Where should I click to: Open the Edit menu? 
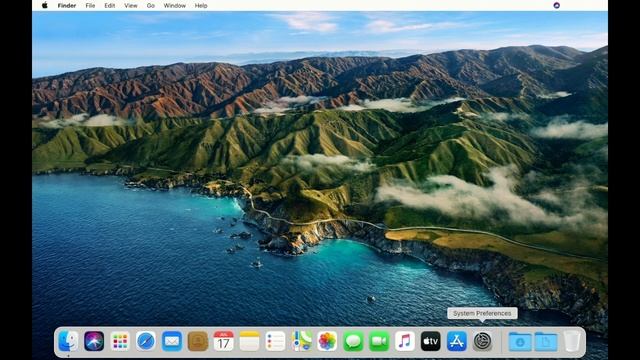pyautogui.click(x=110, y=6)
